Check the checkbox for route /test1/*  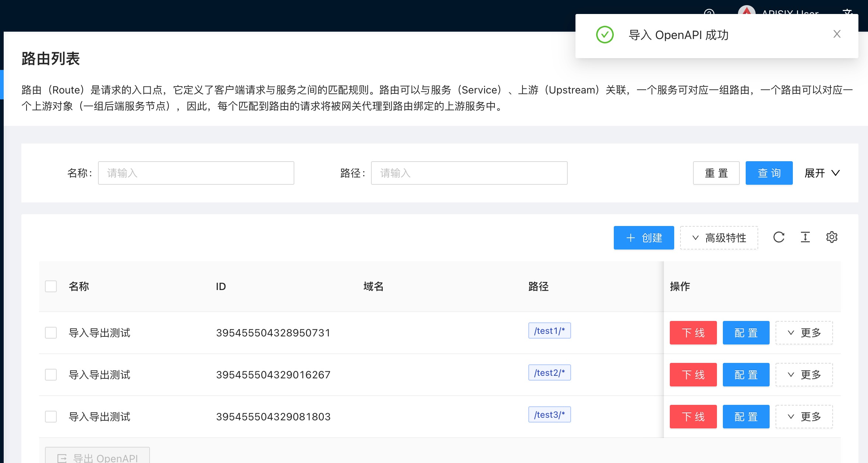50,332
